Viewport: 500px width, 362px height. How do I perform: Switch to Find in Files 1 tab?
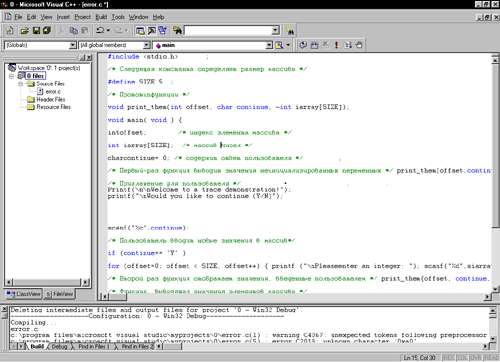93,347
